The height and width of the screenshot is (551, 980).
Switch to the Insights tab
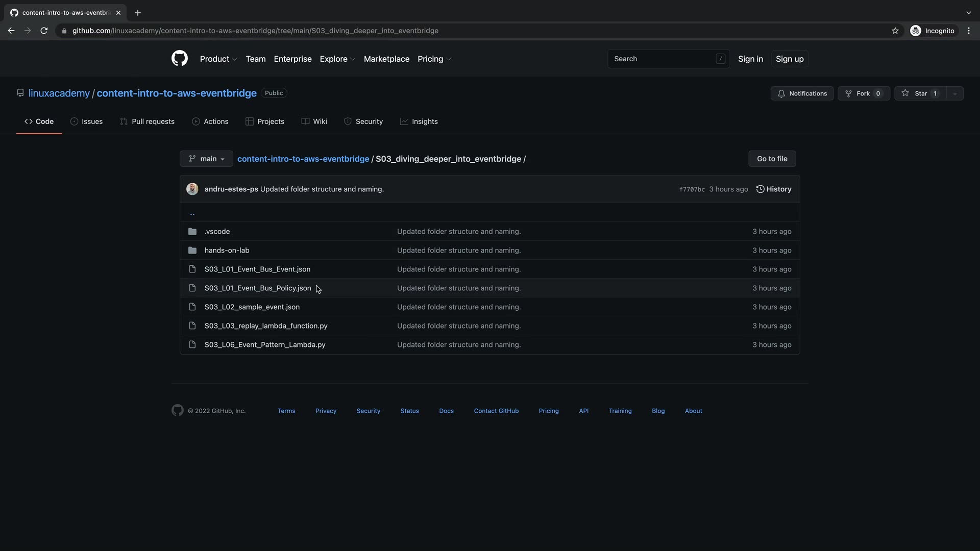click(419, 121)
